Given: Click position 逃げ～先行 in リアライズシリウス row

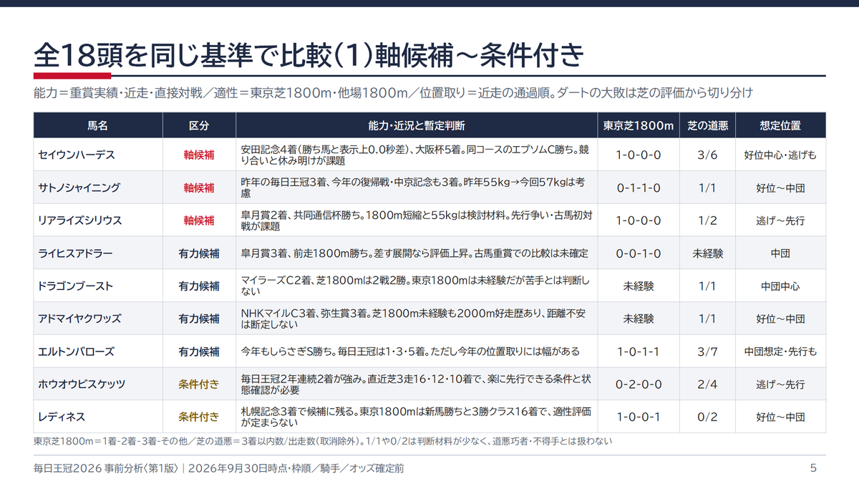Looking at the screenshot, I should pos(780,220).
